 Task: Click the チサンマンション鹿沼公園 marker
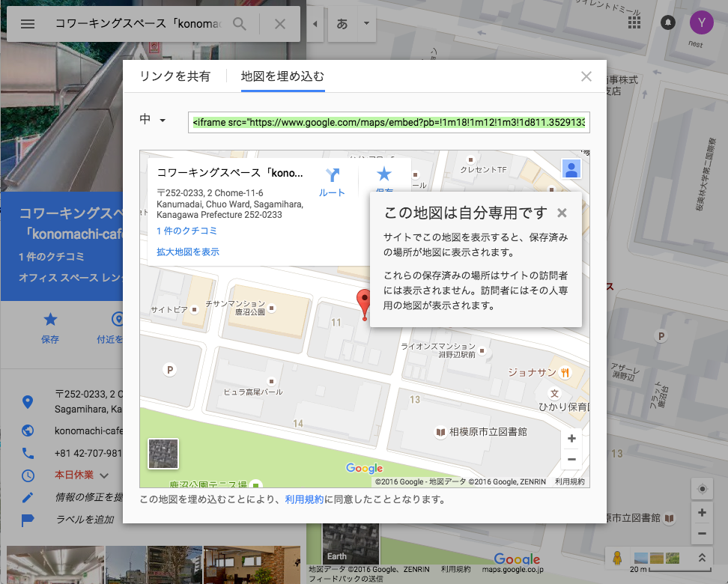tap(272, 308)
